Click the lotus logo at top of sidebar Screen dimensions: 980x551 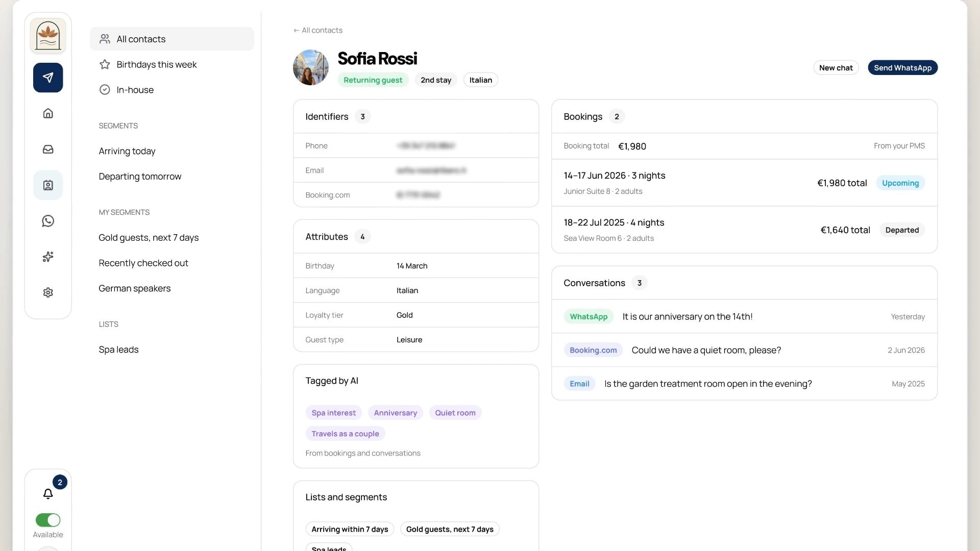pos(48,36)
